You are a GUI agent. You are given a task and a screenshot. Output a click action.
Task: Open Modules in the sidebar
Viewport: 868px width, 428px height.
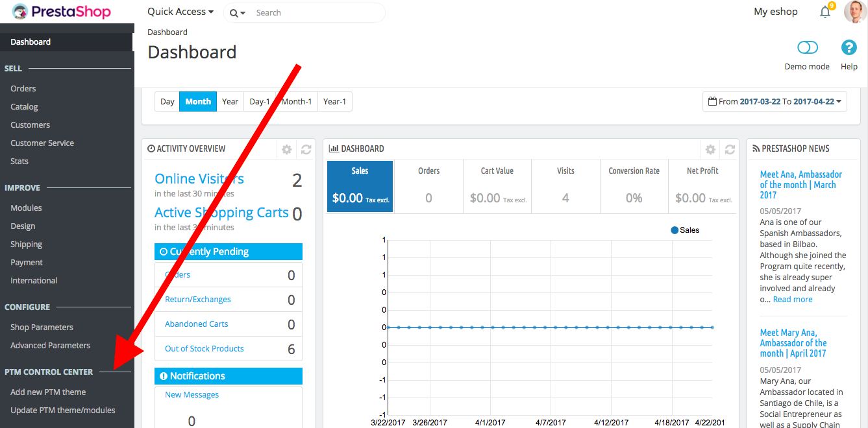click(26, 208)
